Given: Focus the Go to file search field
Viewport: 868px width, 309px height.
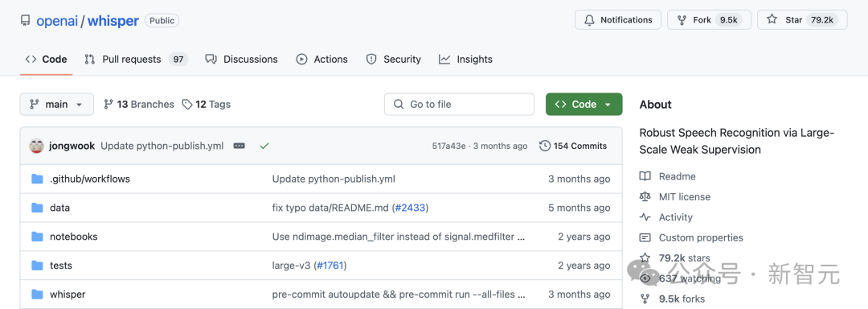Looking at the screenshot, I should (460, 104).
